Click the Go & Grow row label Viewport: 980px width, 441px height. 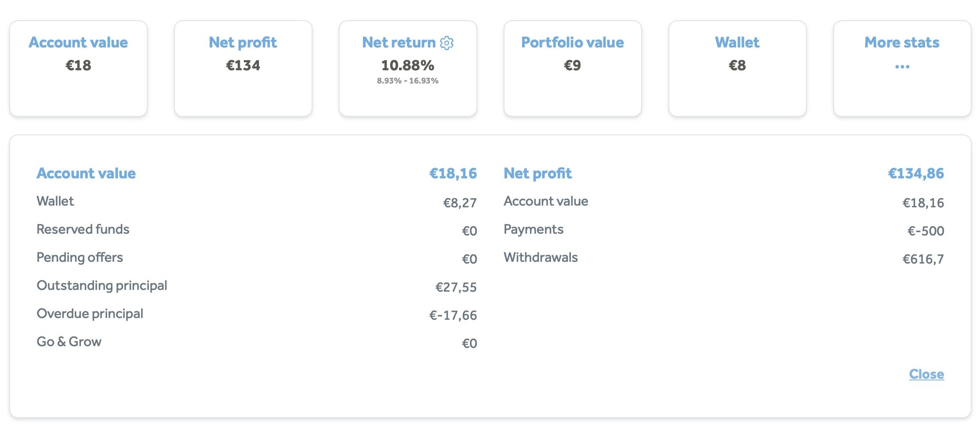[69, 342]
